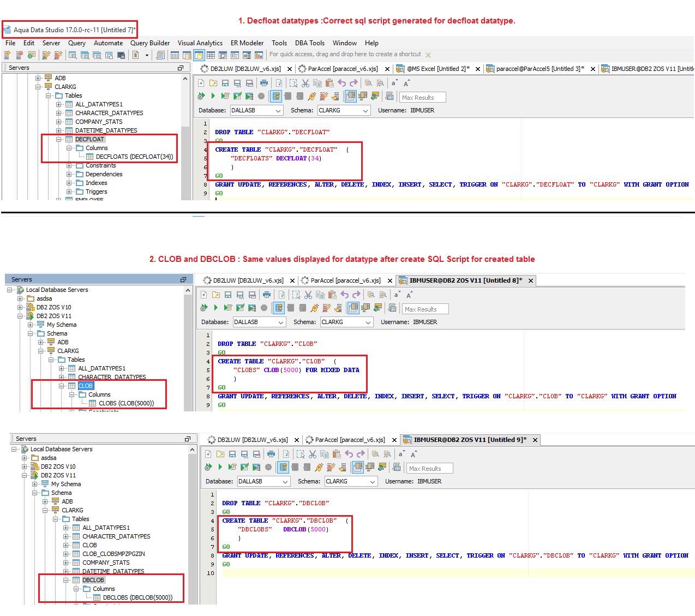Toggle highlighted auto-commit button in DECFLOAT editor toolbar

coord(276,96)
